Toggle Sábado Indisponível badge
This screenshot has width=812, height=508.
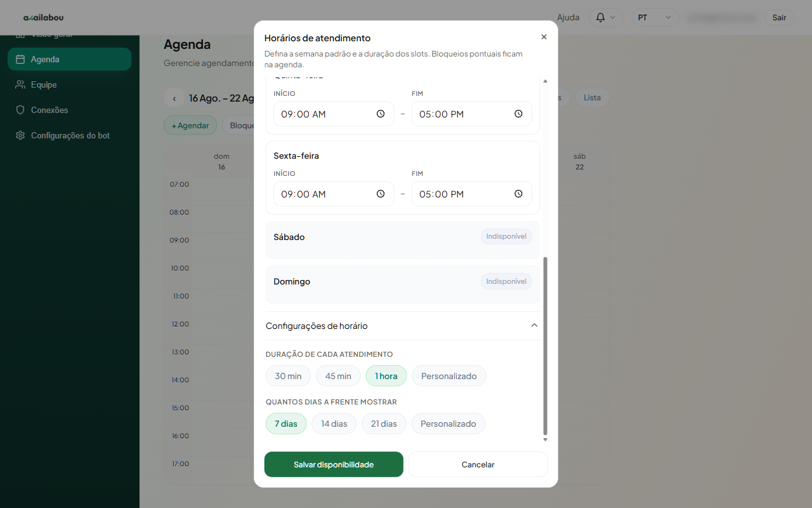coord(506,236)
